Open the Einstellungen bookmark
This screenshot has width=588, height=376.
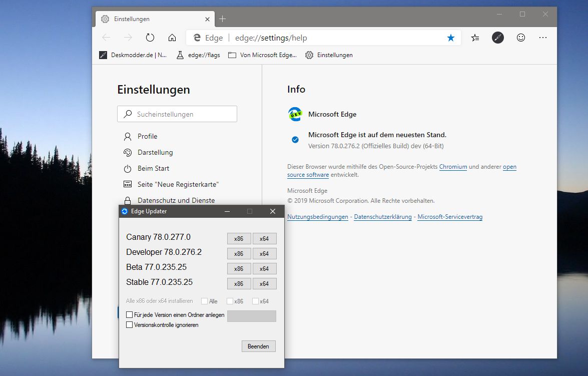tap(329, 55)
